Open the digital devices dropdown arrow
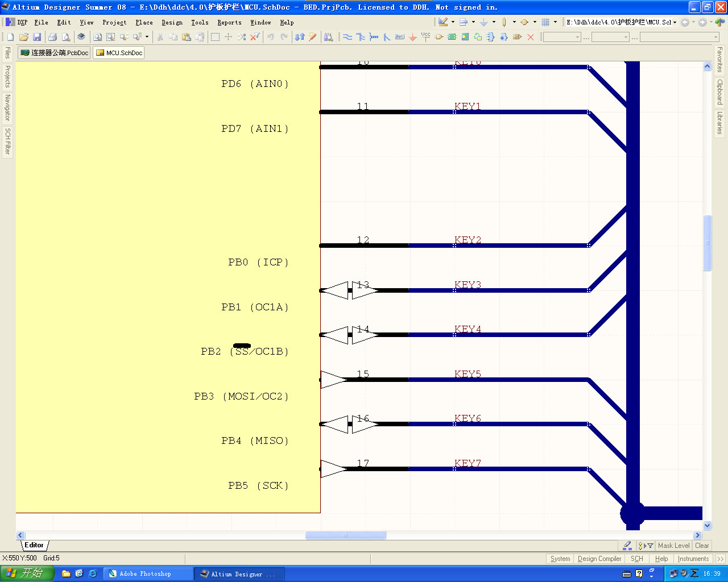 pyautogui.click(x=514, y=22)
